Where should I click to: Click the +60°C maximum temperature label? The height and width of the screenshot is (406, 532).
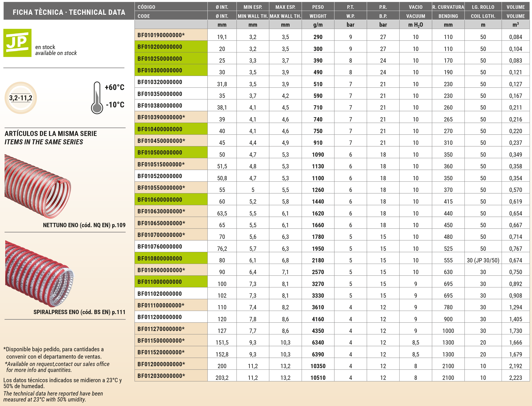[x=114, y=87]
